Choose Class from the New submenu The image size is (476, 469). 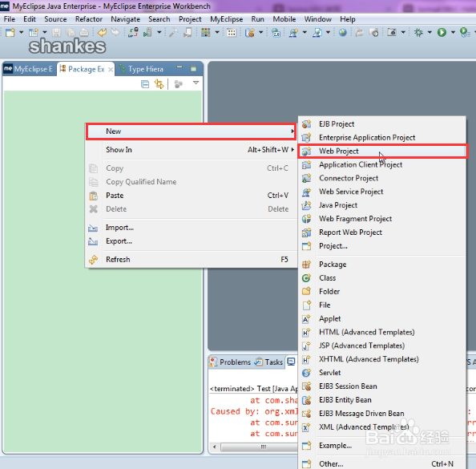click(382, 278)
